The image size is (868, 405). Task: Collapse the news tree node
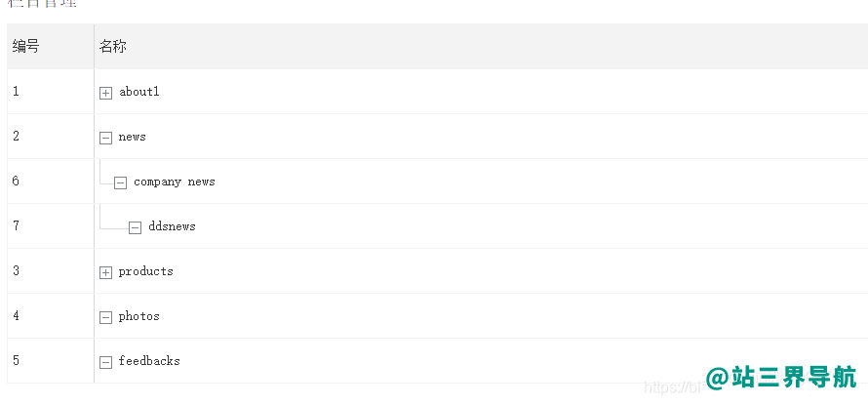tap(105, 138)
